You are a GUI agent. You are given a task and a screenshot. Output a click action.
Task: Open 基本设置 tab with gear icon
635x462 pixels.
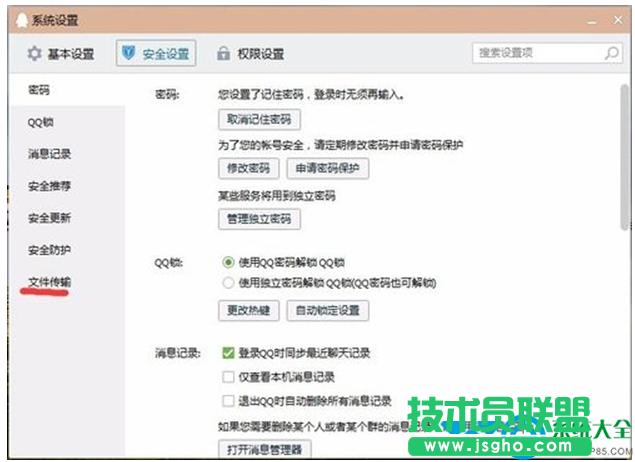click(60, 54)
